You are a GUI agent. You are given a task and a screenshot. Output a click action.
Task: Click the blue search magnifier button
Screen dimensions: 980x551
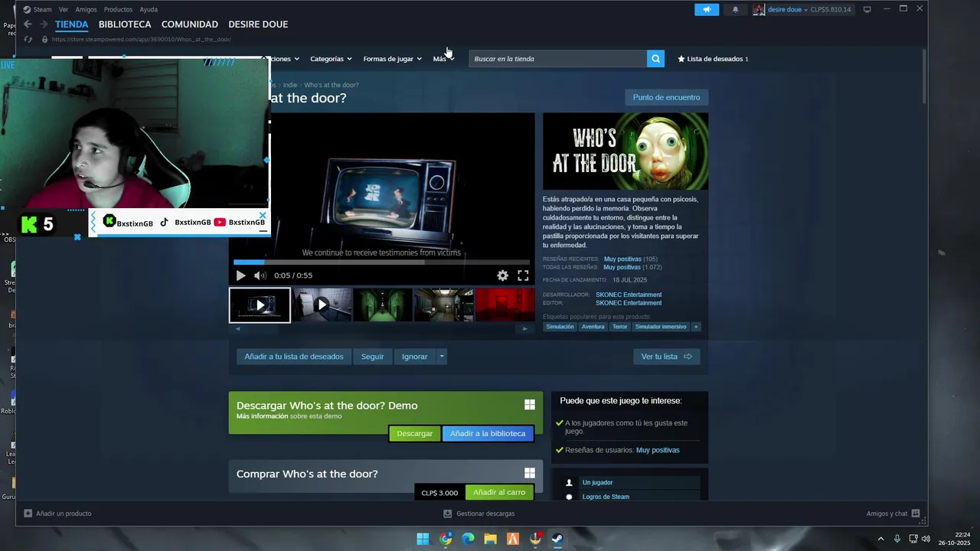[x=655, y=58]
